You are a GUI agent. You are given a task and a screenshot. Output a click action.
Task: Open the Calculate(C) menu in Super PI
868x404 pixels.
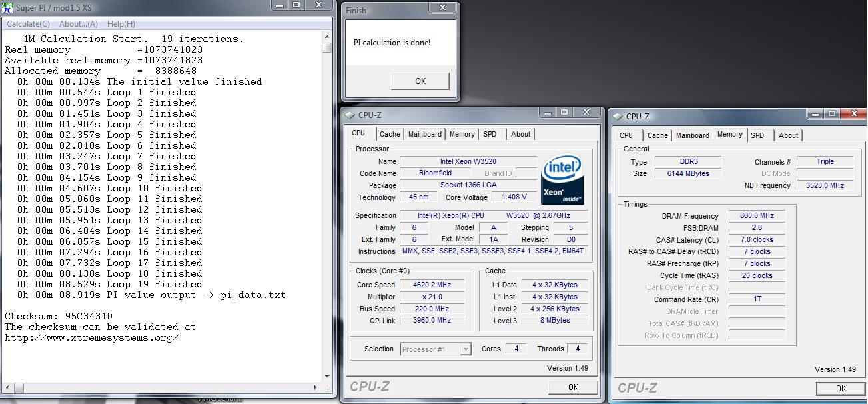pos(28,24)
